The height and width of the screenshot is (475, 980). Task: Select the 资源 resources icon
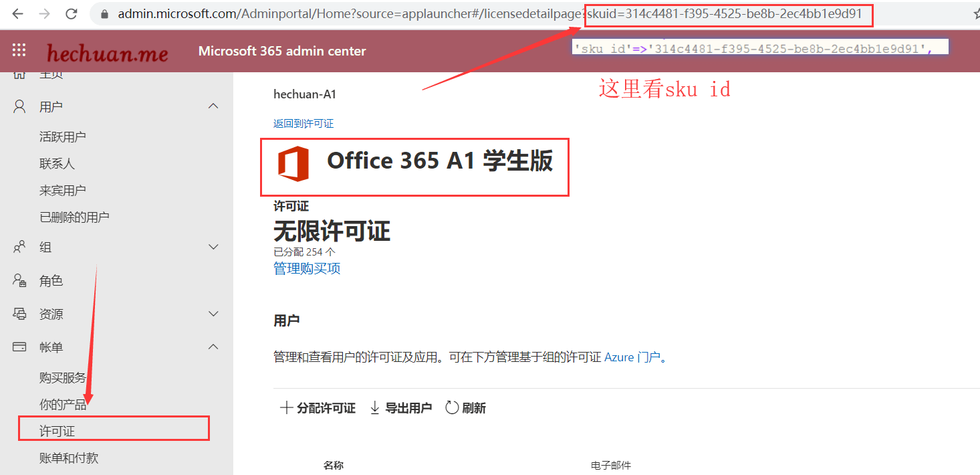pos(19,313)
